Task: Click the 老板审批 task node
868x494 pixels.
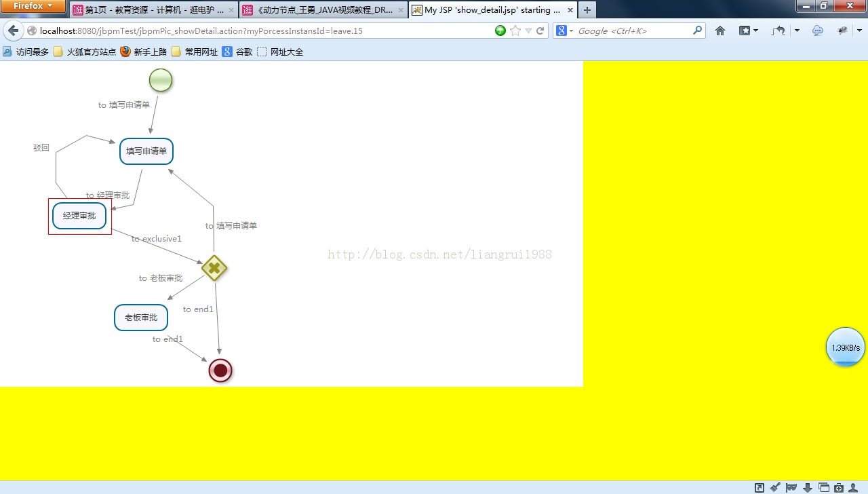Action: [x=141, y=318]
